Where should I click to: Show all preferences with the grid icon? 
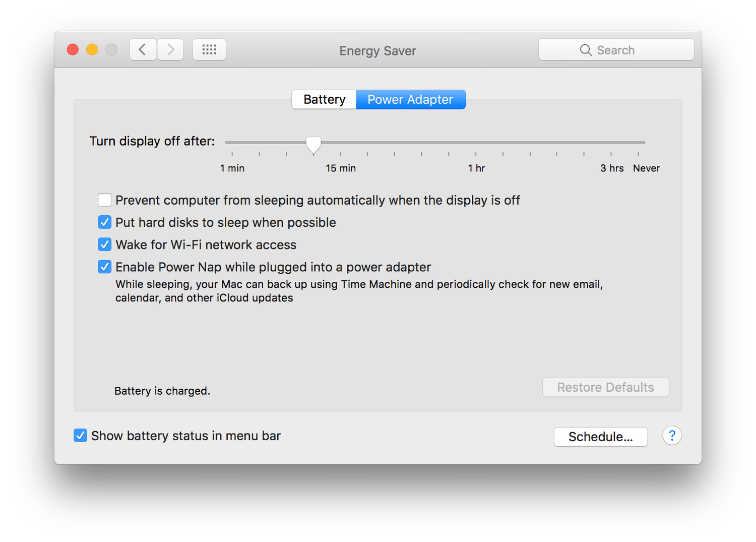click(209, 49)
